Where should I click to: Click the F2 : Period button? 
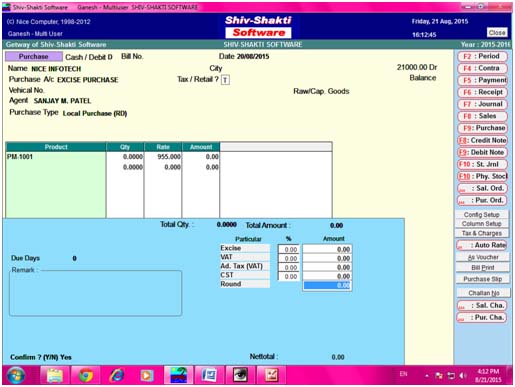point(482,56)
